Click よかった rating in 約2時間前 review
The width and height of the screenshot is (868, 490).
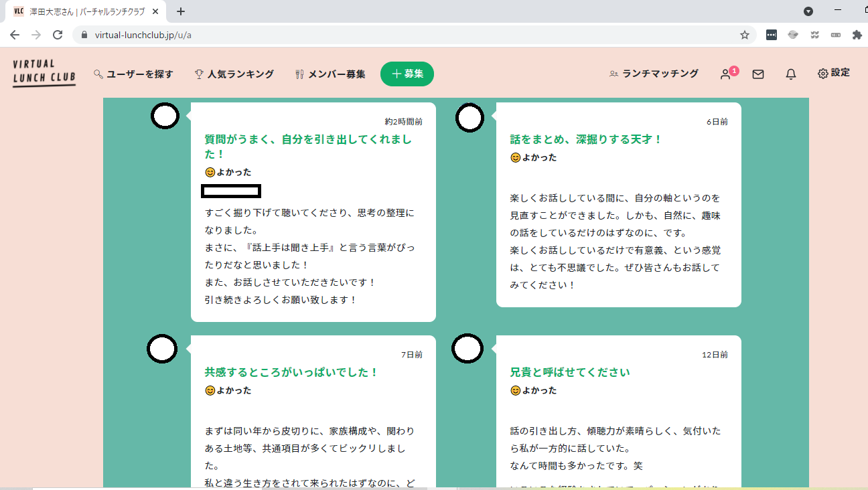228,173
